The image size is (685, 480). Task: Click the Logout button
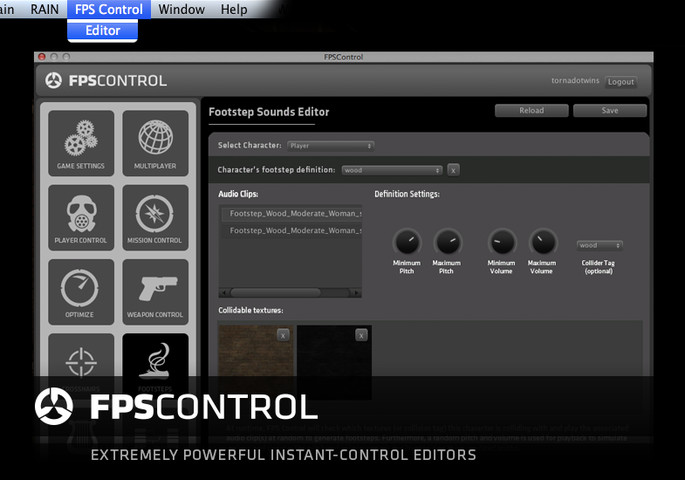(x=621, y=82)
